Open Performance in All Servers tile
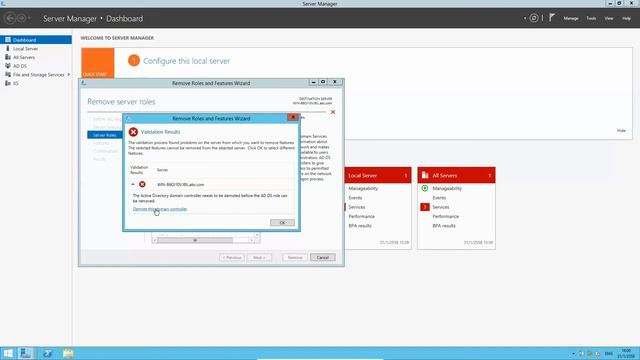Viewport: 640px width, 360px height. 445,216
